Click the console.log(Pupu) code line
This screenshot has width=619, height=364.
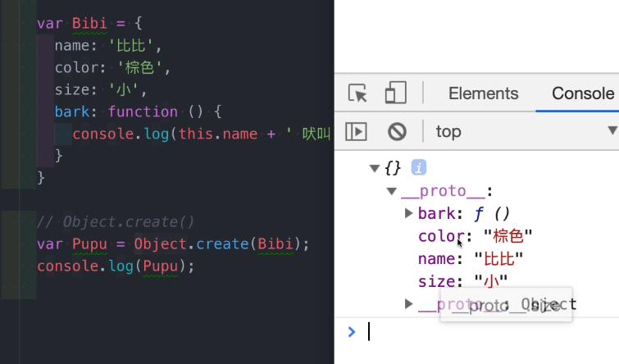(x=116, y=266)
